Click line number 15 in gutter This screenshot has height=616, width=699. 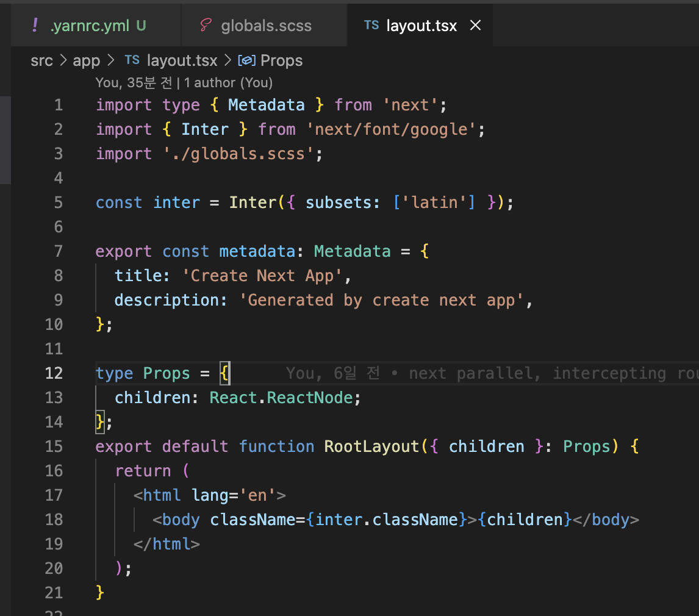click(x=54, y=446)
